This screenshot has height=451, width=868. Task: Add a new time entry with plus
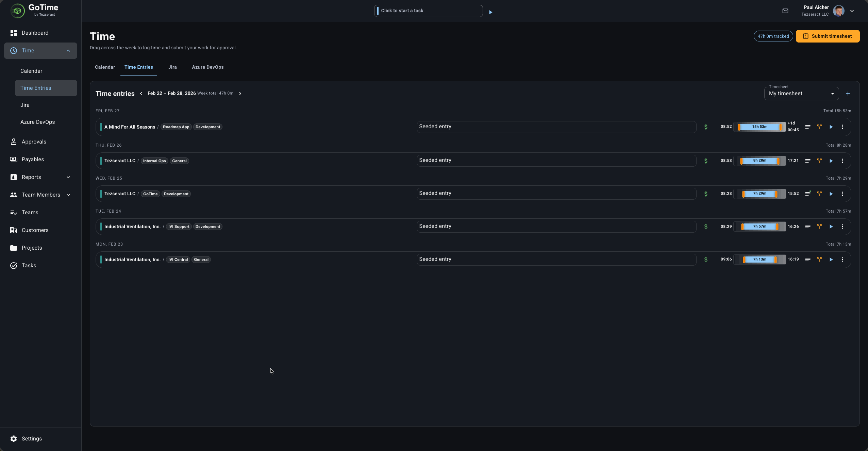click(x=848, y=94)
